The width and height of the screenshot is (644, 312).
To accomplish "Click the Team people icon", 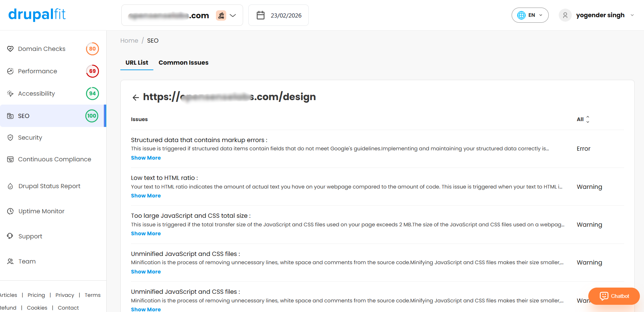I will coord(10,261).
